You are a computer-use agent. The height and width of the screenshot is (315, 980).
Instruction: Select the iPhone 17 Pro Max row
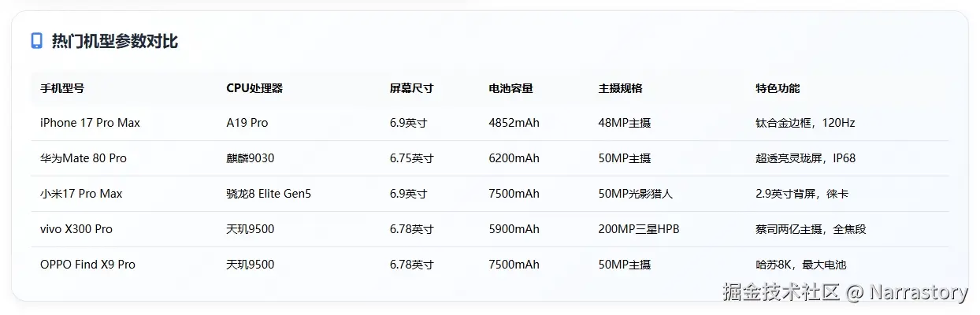point(90,123)
